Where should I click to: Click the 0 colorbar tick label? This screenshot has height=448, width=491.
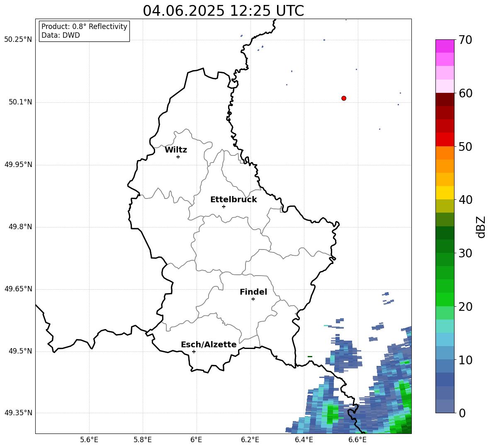462,413
